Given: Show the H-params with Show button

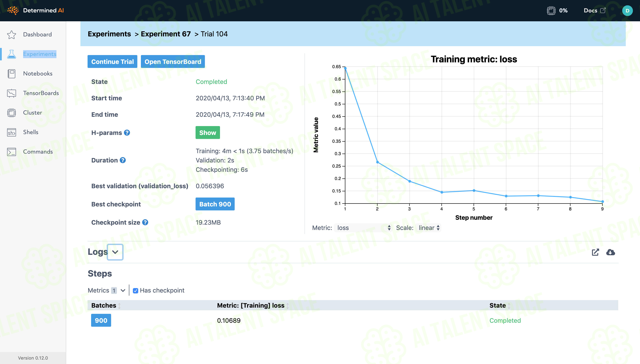Looking at the screenshot, I should (x=208, y=133).
